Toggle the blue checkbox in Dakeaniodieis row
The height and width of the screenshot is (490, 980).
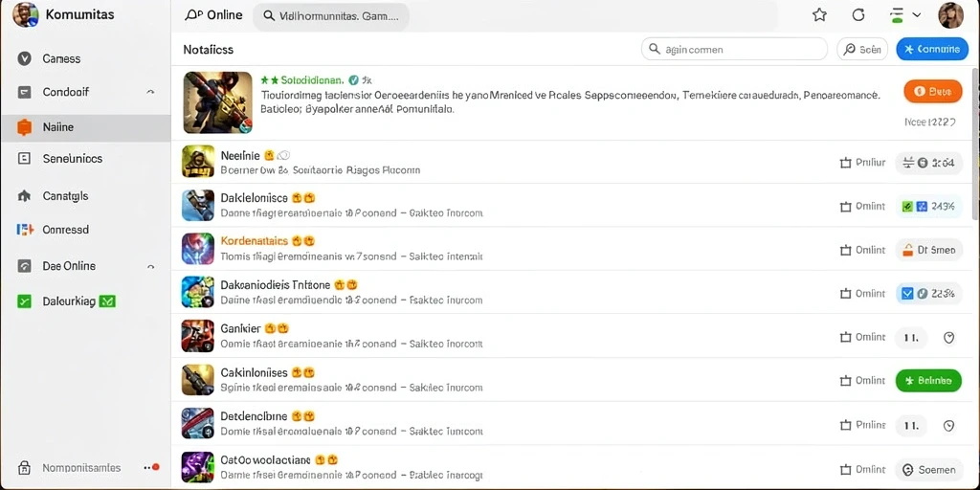point(908,293)
